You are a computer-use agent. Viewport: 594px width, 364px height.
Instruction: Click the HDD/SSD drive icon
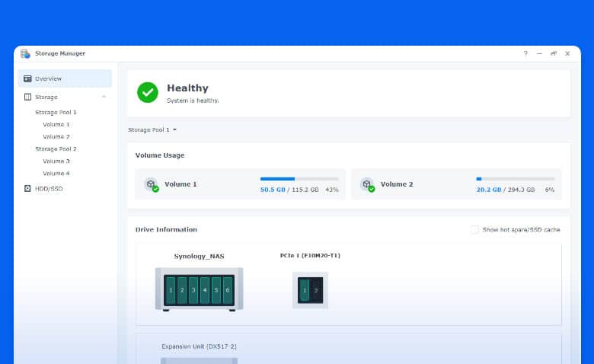tap(27, 188)
